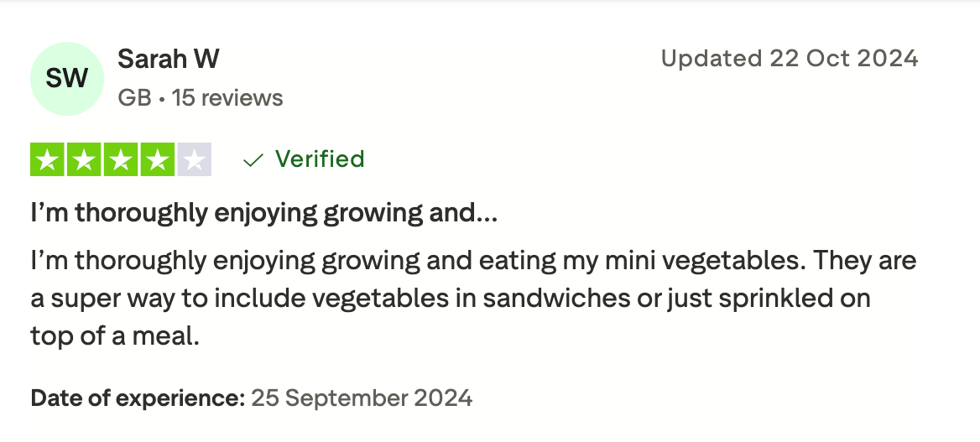The width and height of the screenshot is (980, 442).
Task: Click the third green rating star
Action: (121, 160)
